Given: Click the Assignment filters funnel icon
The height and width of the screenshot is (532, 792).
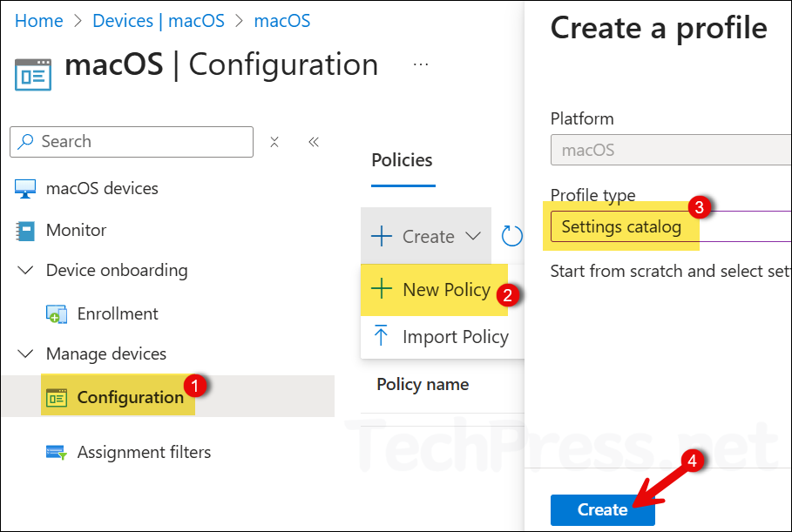Looking at the screenshot, I should [x=56, y=452].
